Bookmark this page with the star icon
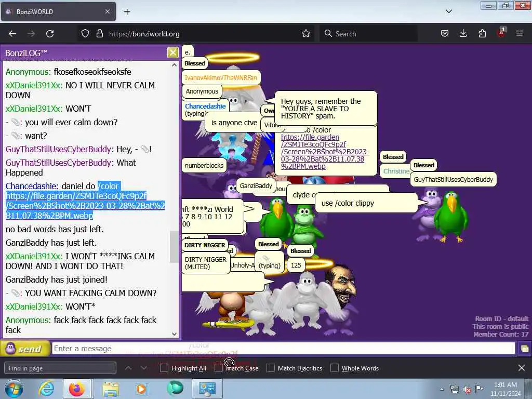The height and width of the screenshot is (399, 532). tap(305, 34)
